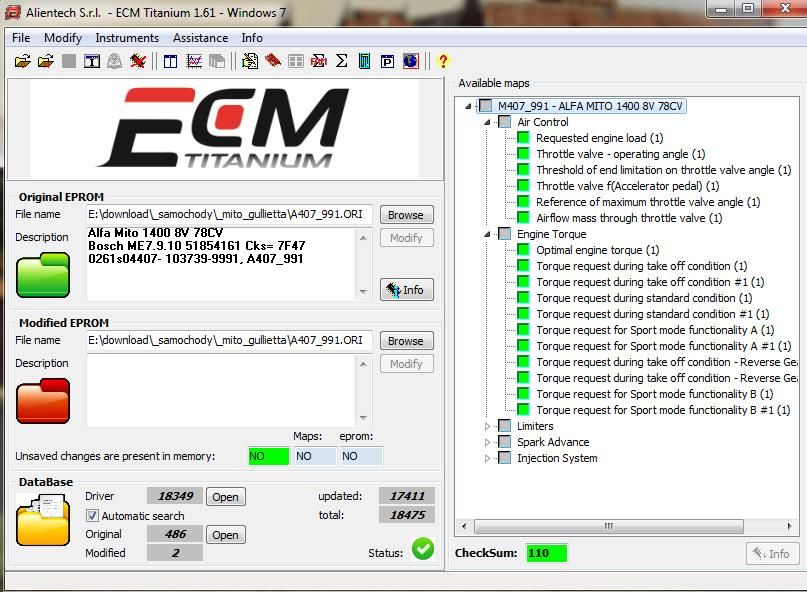Screen dimensions: 807x592
Task: Click the yellow question mark help icon
Action: [x=443, y=61]
